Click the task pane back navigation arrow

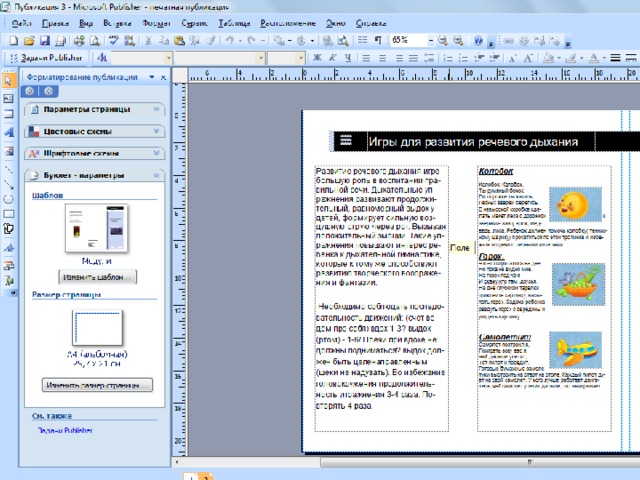tap(29, 91)
